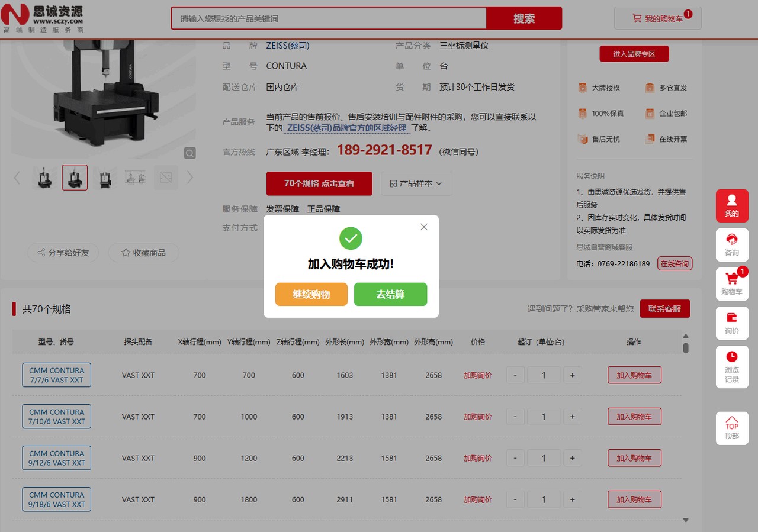758x532 pixels.
Task: Open 咨询 customer service sidebar icon
Action: (732, 245)
